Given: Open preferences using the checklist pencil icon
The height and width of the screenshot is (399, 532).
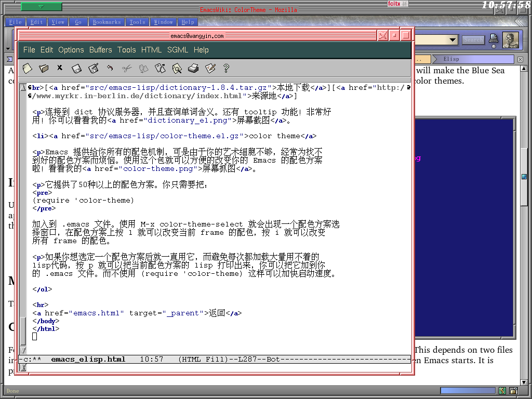Looking at the screenshot, I should tap(210, 68).
